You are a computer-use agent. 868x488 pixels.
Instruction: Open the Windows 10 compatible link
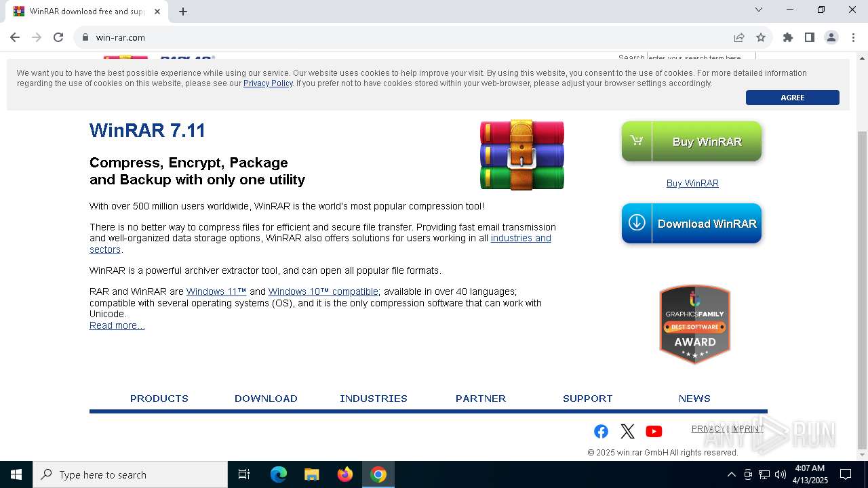[323, 291]
